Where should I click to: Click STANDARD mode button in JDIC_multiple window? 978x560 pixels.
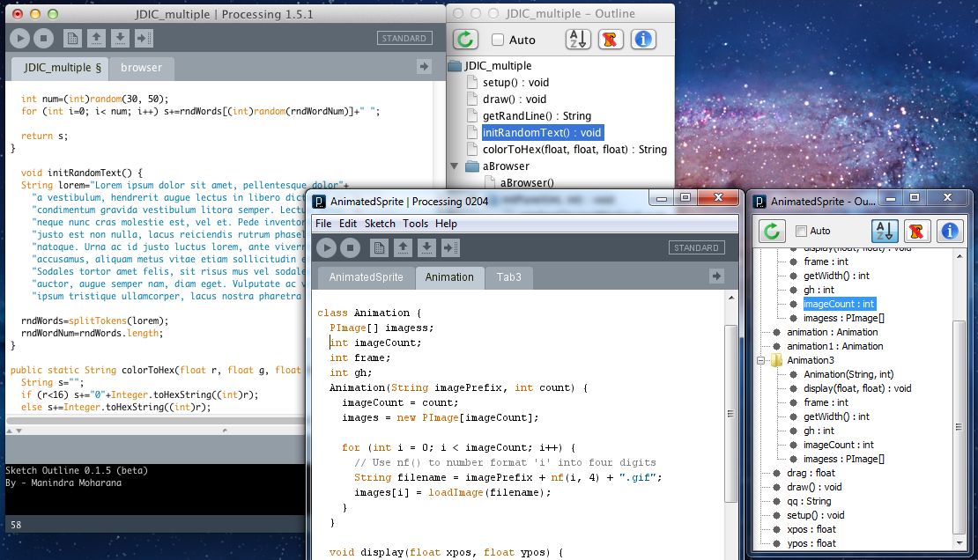coord(404,38)
